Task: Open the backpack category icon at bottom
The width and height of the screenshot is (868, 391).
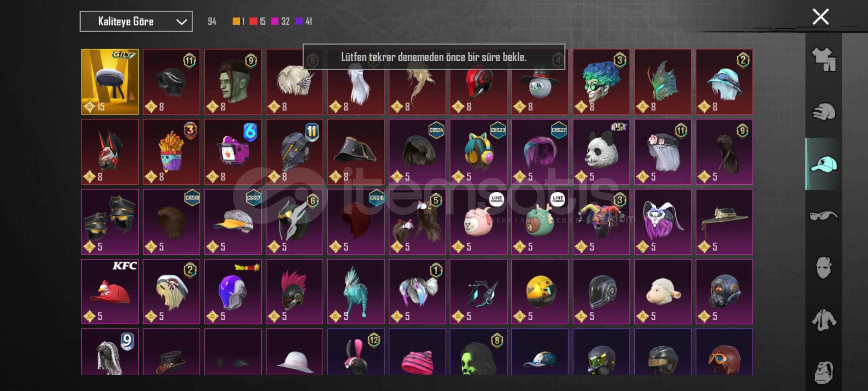Action: click(x=824, y=372)
